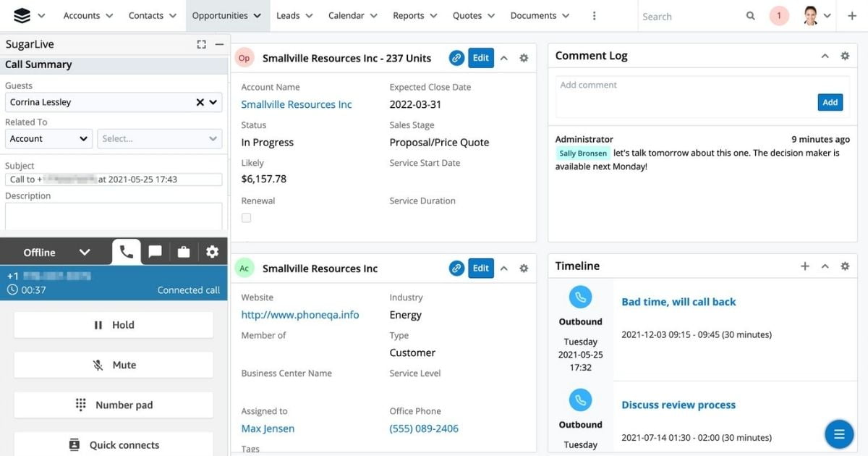Toggle the Renewal checkbox

point(246,218)
